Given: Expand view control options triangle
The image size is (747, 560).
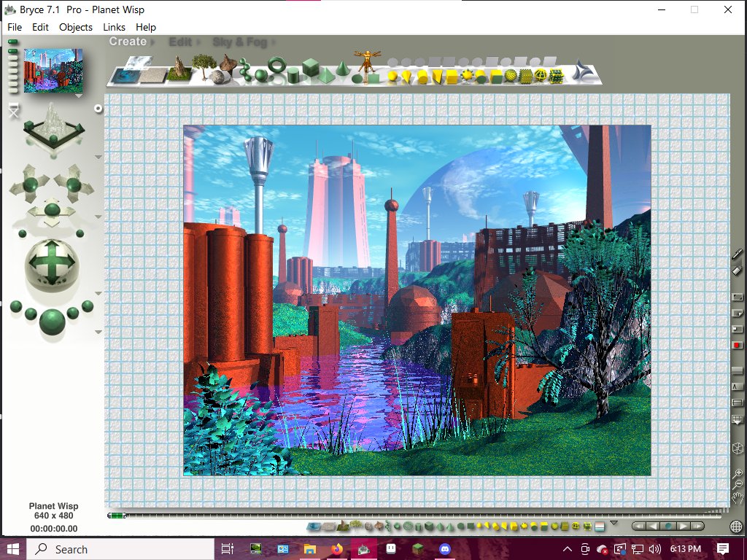Looking at the screenshot, I should click(98, 157).
